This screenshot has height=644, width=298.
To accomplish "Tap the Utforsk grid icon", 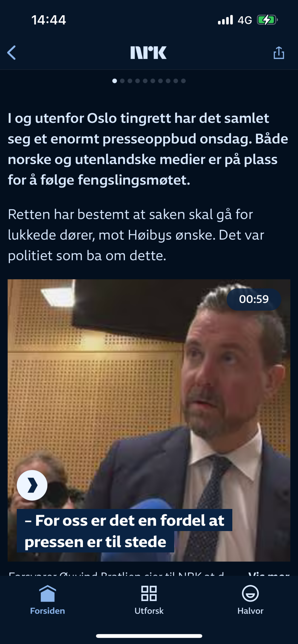I will pyautogui.click(x=149, y=593).
